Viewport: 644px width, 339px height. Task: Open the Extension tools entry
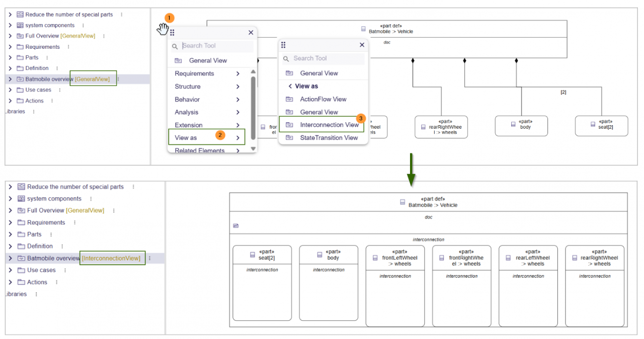pyautogui.click(x=189, y=125)
